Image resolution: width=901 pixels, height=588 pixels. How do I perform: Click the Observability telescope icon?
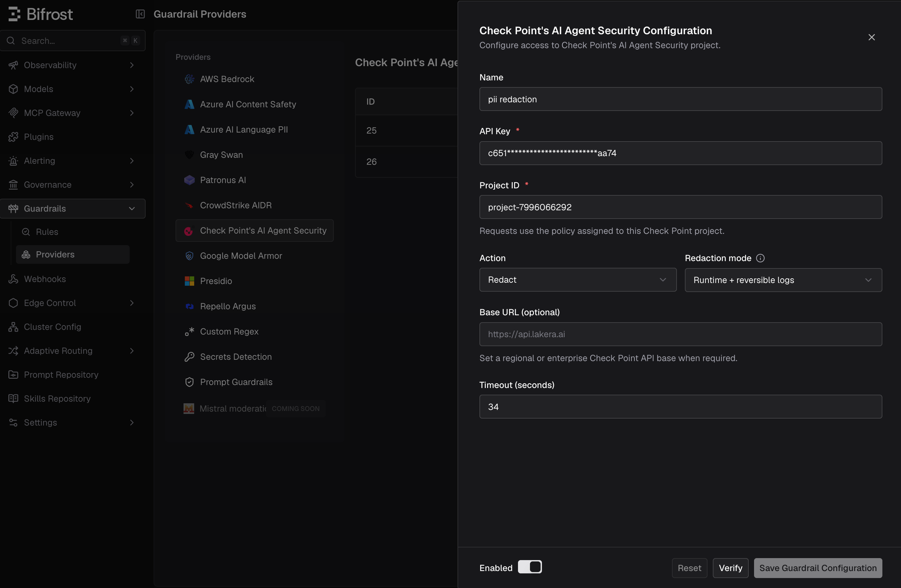pyautogui.click(x=13, y=65)
